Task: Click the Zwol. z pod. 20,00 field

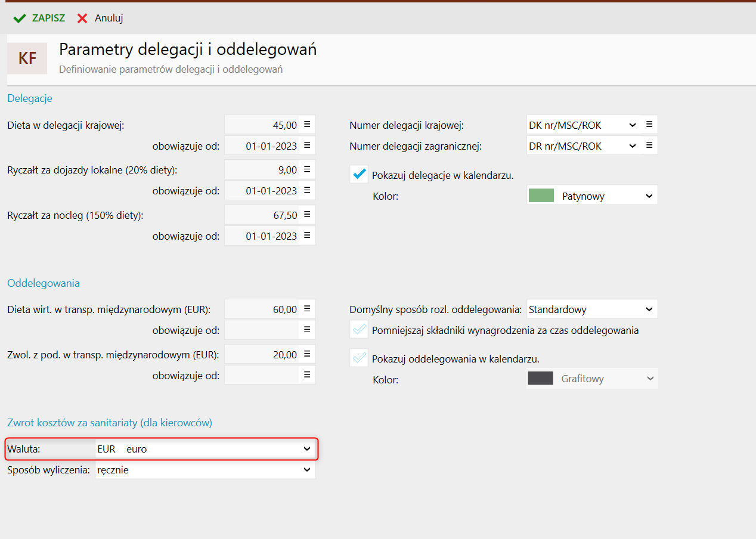Action: (262, 355)
